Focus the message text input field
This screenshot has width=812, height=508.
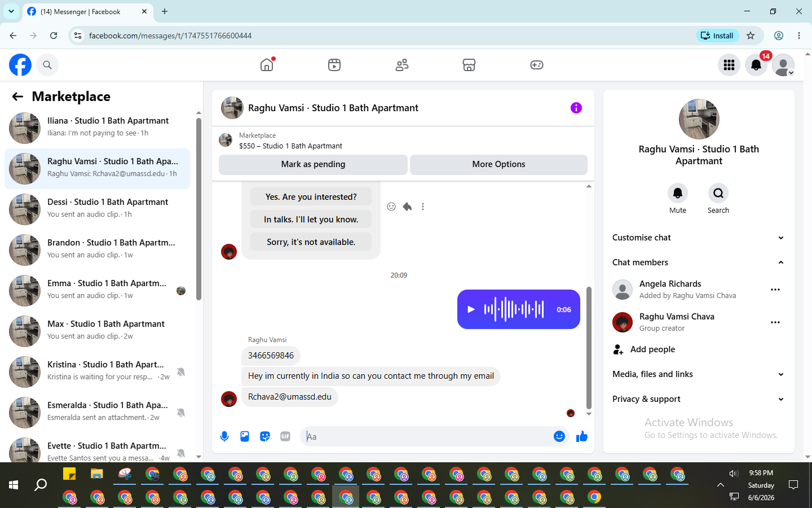click(429, 436)
